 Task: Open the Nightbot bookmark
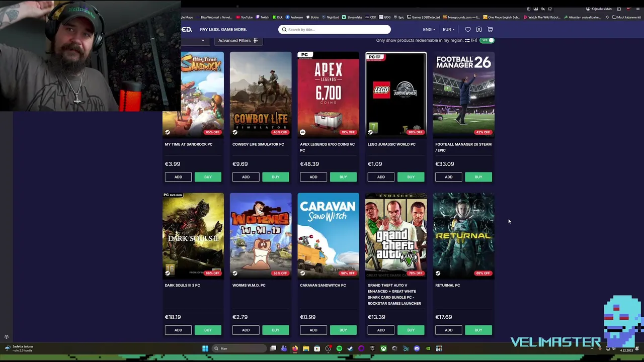pyautogui.click(x=330, y=17)
